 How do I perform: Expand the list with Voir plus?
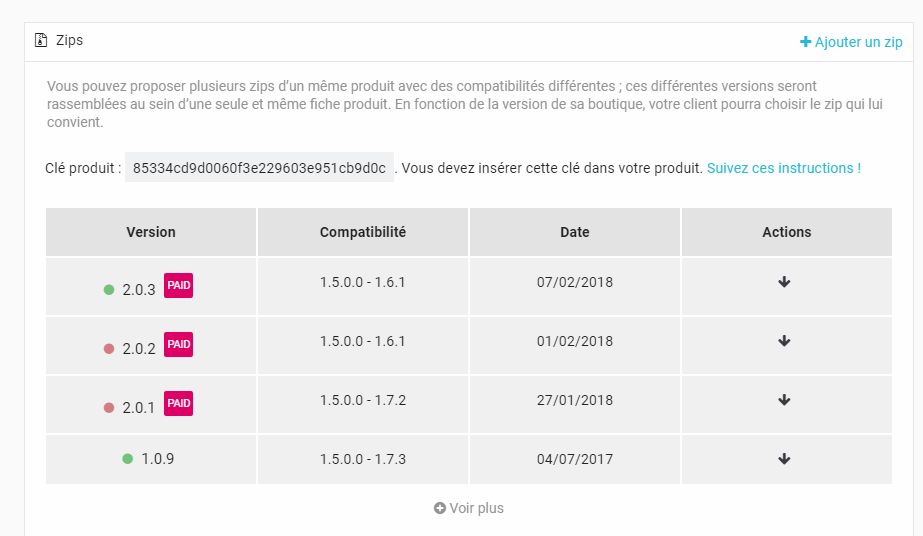click(469, 508)
